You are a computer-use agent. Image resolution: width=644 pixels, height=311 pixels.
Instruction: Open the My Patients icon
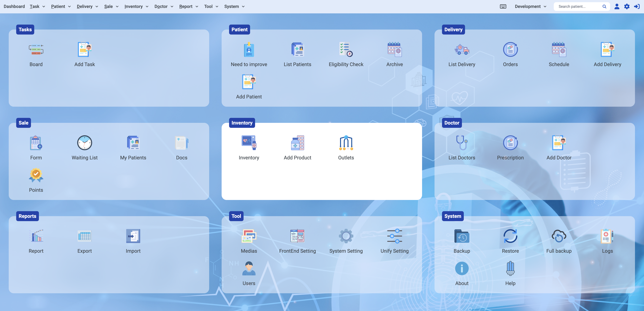133,143
